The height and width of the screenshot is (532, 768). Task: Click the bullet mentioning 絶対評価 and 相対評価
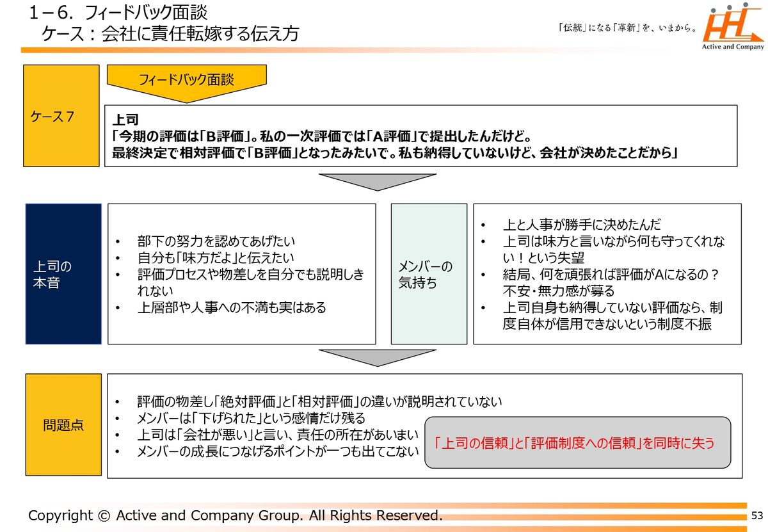point(319,402)
